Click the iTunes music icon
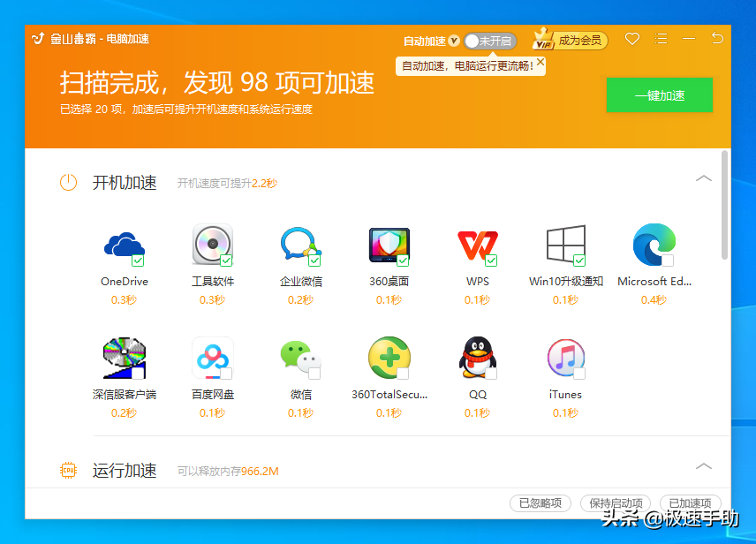756x544 pixels. coord(565,358)
